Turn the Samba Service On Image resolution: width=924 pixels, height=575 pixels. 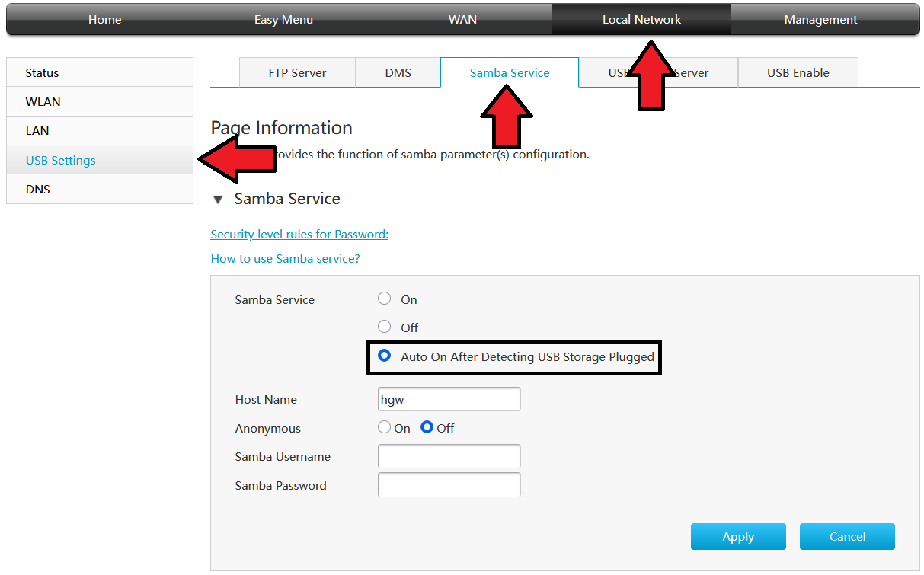(384, 298)
